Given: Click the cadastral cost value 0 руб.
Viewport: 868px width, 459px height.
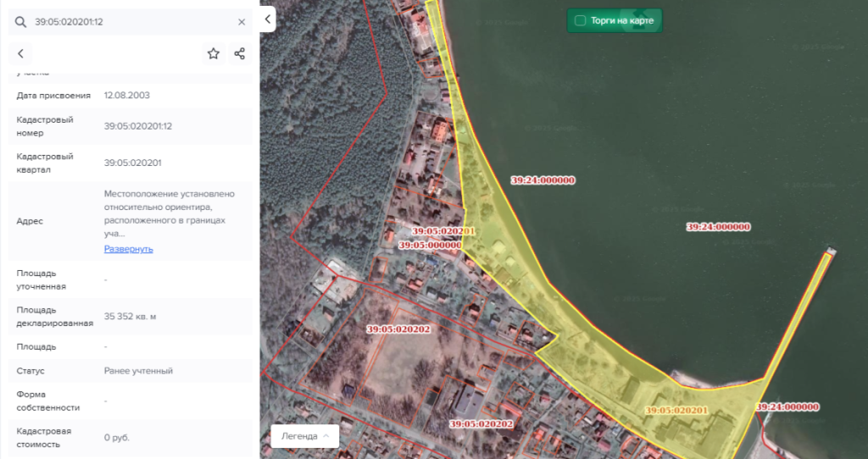Looking at the screenshot, I should pyautogui.click(x=117, y=437).
